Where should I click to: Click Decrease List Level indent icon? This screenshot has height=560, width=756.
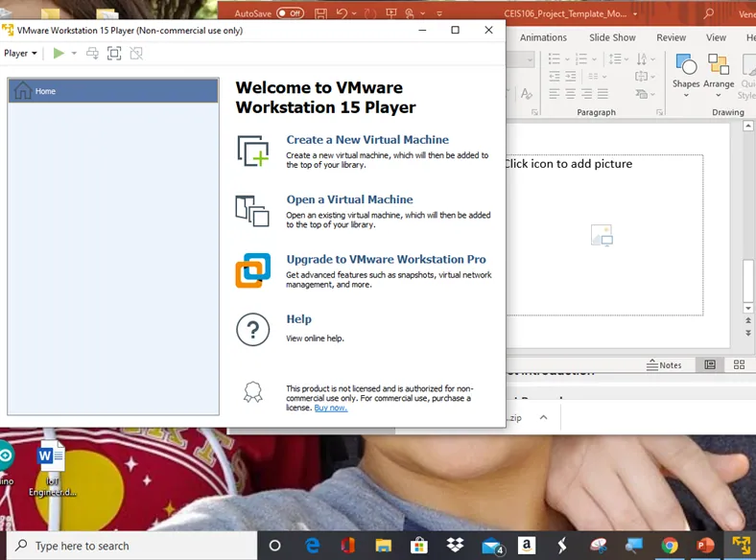point(555,76)
